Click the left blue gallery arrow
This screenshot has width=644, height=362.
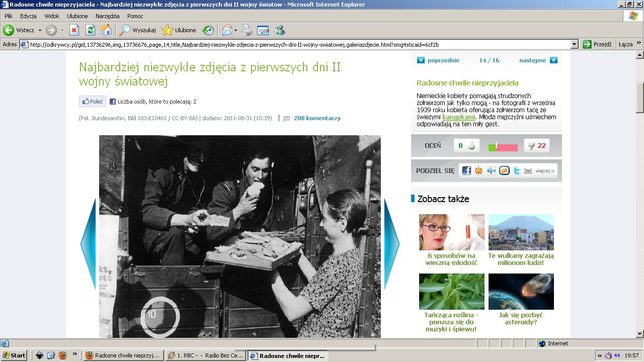tap(88, 244)
